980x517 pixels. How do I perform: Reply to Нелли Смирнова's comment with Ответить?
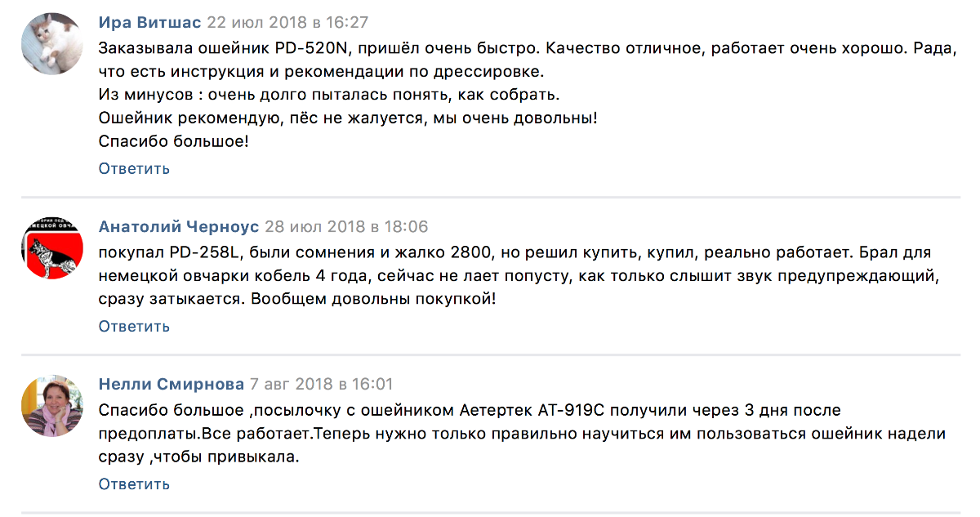[x=134, y=484]
